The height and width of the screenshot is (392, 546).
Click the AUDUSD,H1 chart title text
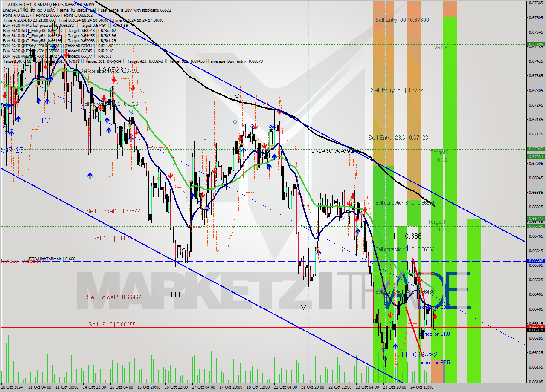[x=19, y=4]
